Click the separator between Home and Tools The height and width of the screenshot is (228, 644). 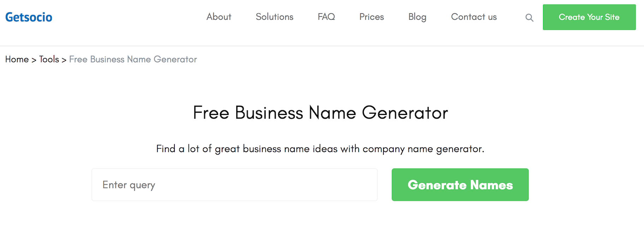34,60
